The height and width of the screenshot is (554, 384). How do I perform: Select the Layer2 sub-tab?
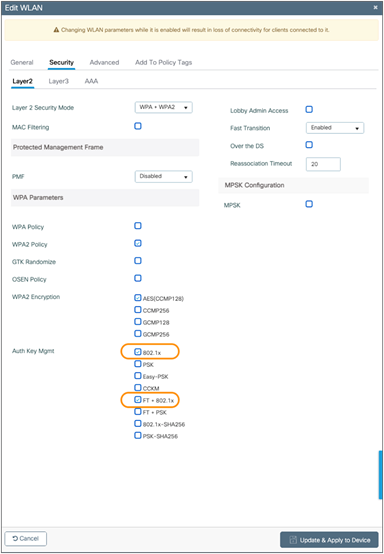pos(23,81)
